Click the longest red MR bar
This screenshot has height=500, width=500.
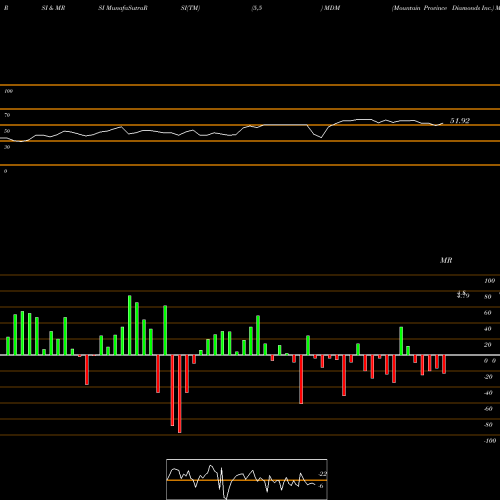pos(180,394)
